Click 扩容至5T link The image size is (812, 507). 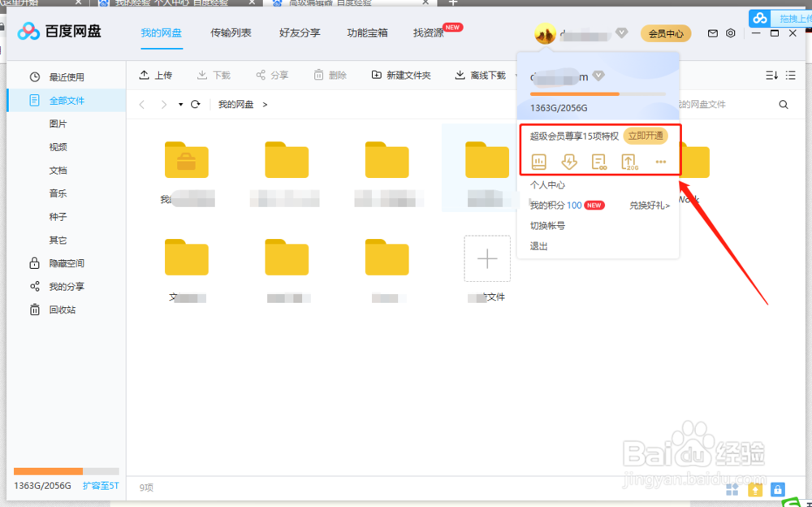click(101, 486)
